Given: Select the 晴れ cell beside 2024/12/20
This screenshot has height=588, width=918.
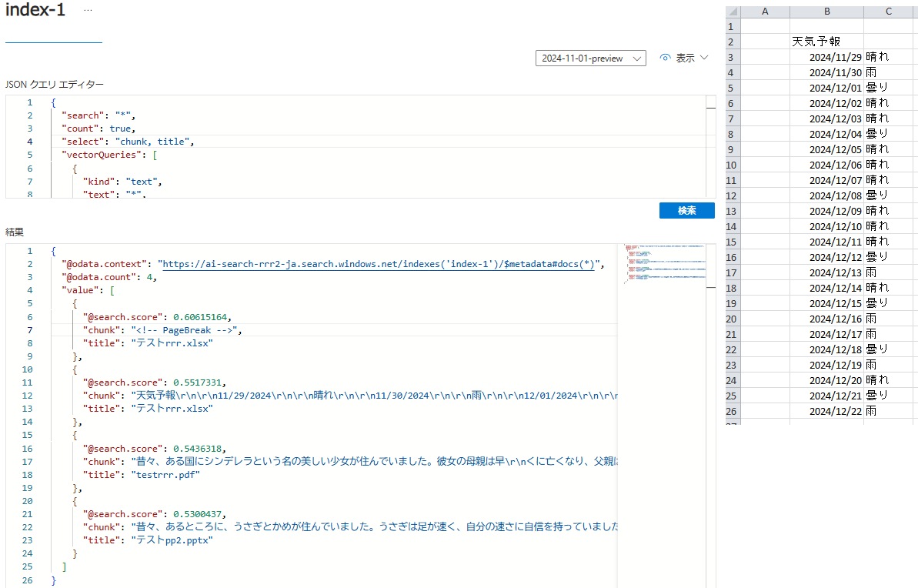Looking at the screenshot, I should [x=889, y=380].
